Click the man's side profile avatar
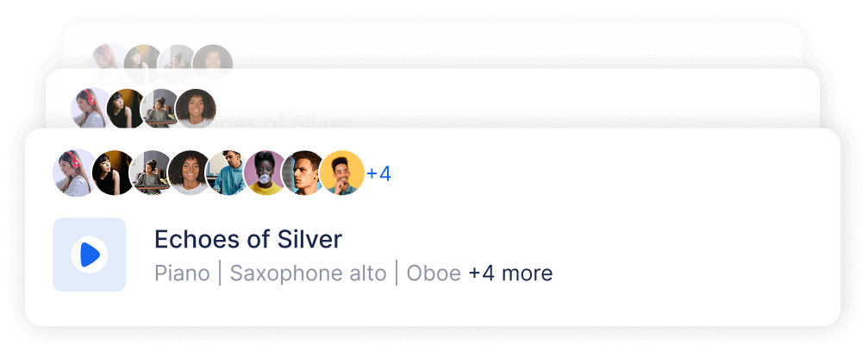The height and width of the screenshot is (352, 868). [303, 173]
